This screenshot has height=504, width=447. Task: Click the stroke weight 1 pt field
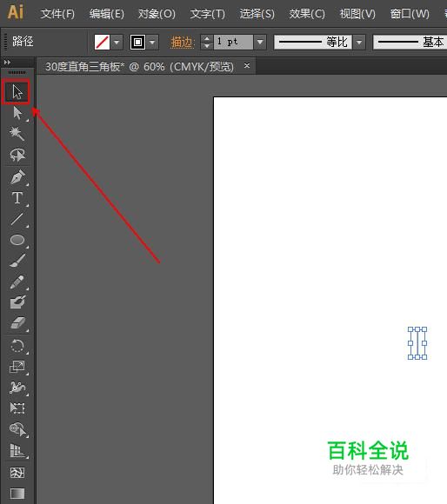coord(233,42)
